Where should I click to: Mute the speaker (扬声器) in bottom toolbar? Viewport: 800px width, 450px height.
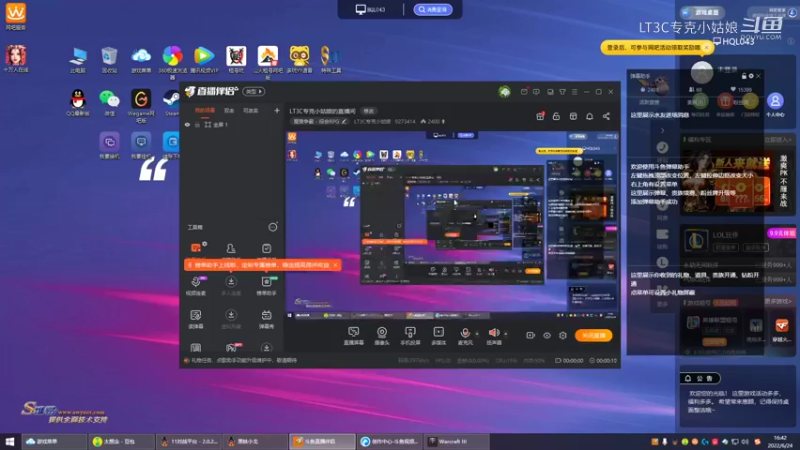(494, 336)
